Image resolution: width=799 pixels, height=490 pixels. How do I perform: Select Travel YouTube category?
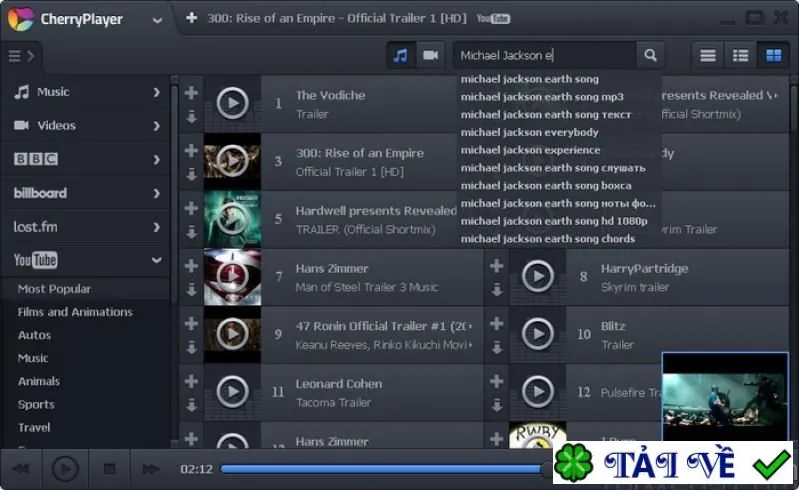click(x=34, y=427)
